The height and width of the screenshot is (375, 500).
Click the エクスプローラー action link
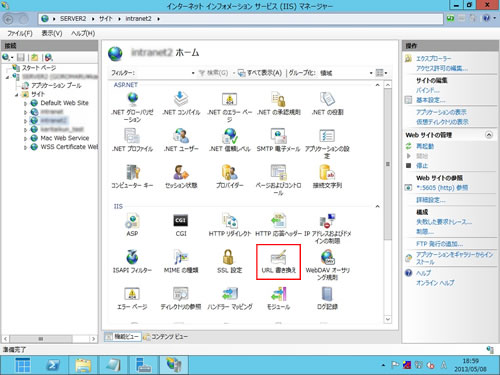click(x=433, y=59)
